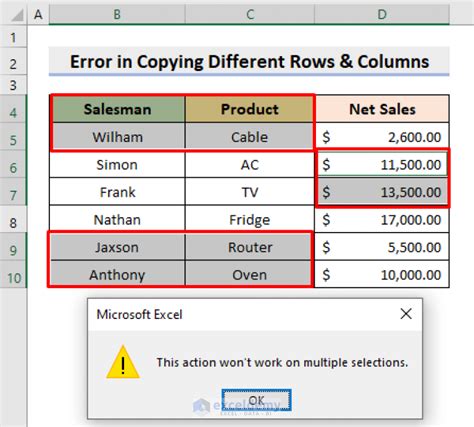Screen dimensions: 474x427
Task: Select the cell containing Nathan
Action: click(x=117, y=219)
